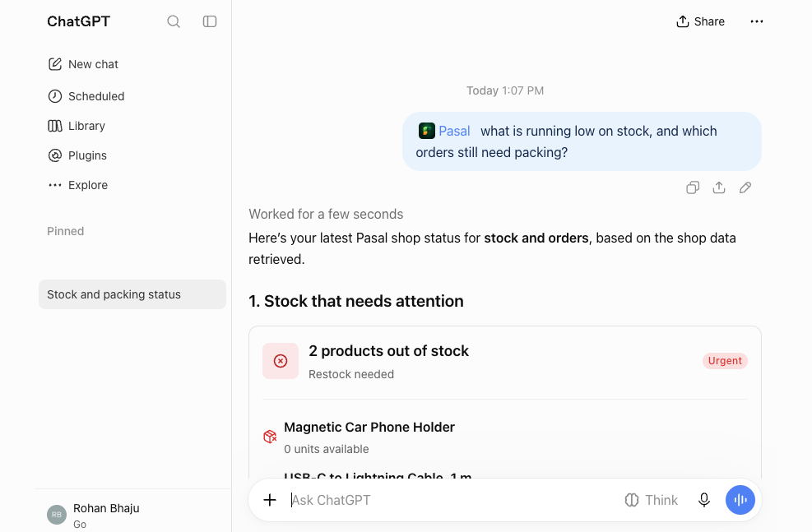This screenshot has width=812, height=532.
Task: Click the Pinned section label
Action: [65, 231]
